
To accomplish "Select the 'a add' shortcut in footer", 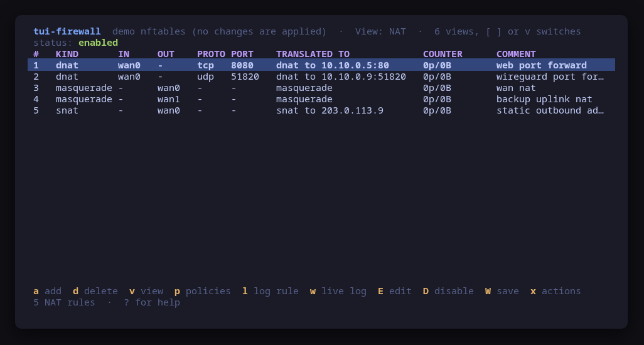I will click(x=47, y=291).
